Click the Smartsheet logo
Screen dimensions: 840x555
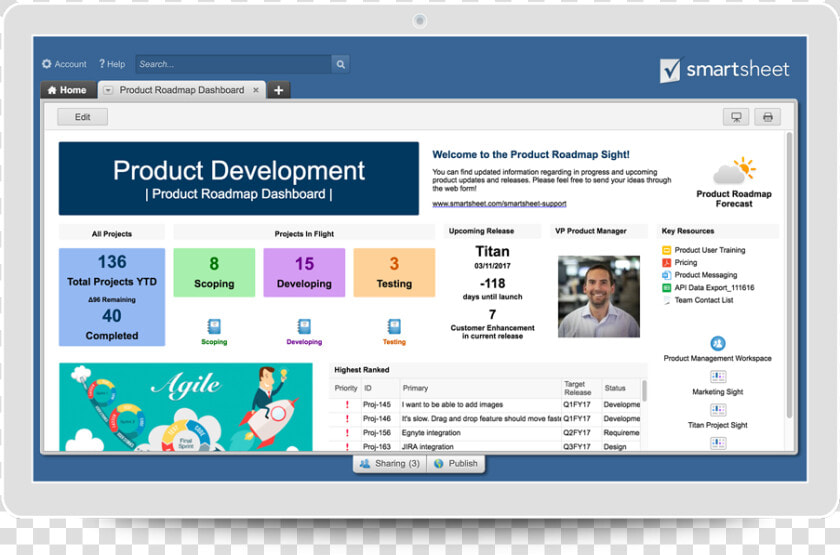pyautogui.click(x=724, y=70)
